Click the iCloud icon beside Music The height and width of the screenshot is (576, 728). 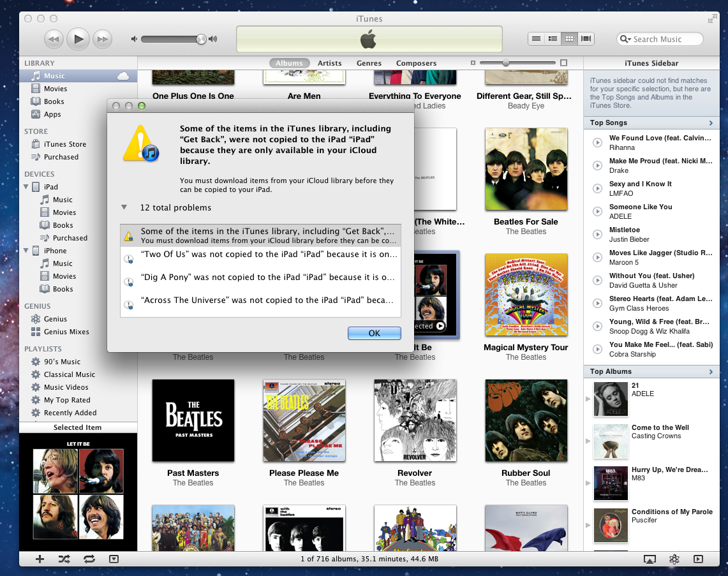(x=123, y=76)
